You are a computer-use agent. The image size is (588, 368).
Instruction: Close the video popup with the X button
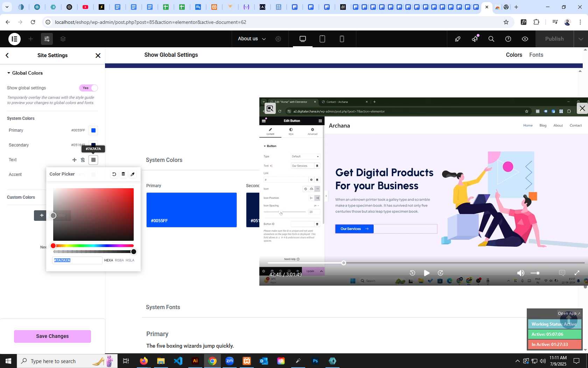pos(582,108)
